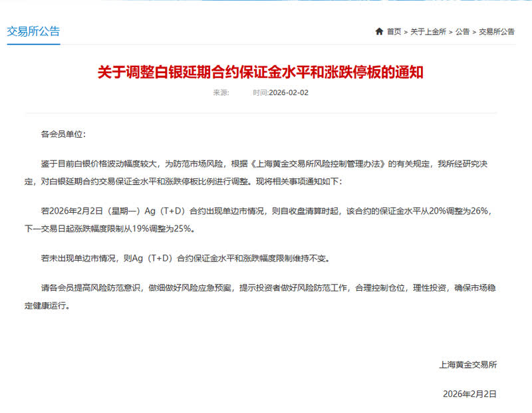Select the blue 交易所公告 section tab heading
This screenshot has height=413, width=532.
[33, 31]
